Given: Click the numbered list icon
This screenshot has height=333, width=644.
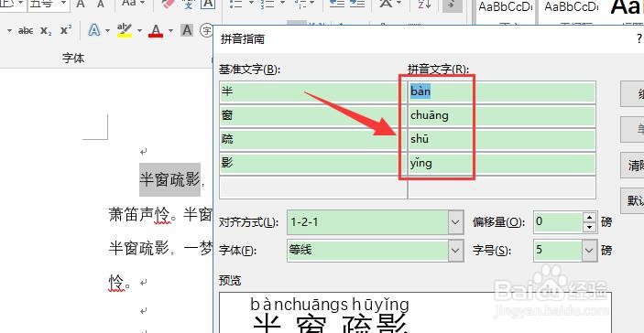Looking at the screenshot, I should coord(267,4).
